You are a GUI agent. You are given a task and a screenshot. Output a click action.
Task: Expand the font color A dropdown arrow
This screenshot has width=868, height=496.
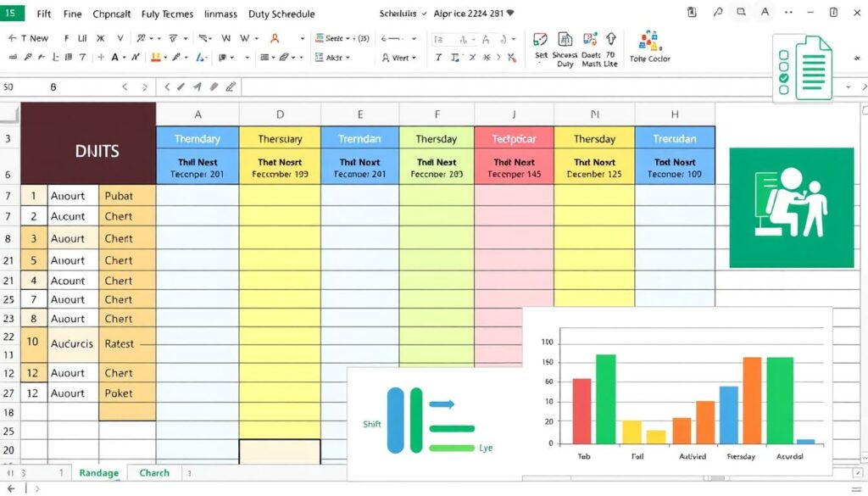point(124,58)
